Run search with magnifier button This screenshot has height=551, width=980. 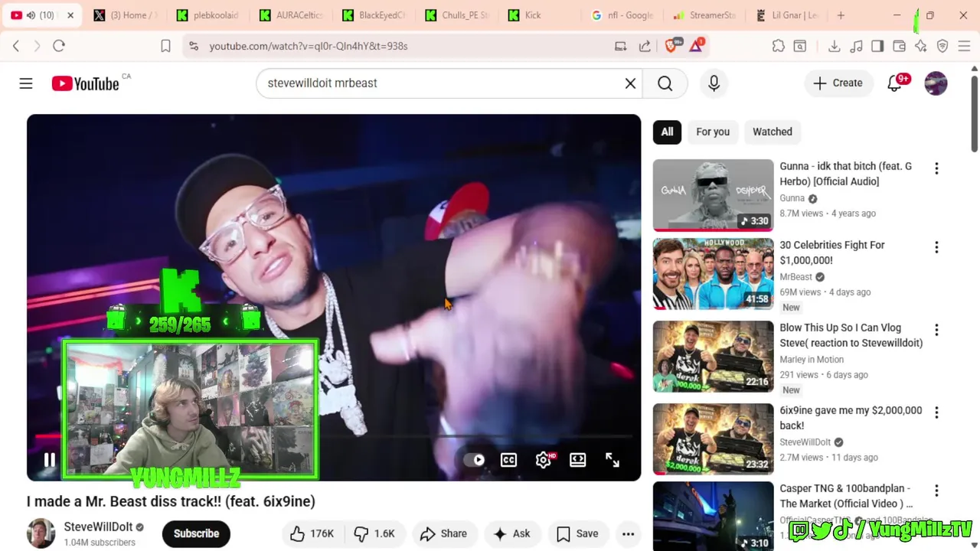(x=665, y=83)
